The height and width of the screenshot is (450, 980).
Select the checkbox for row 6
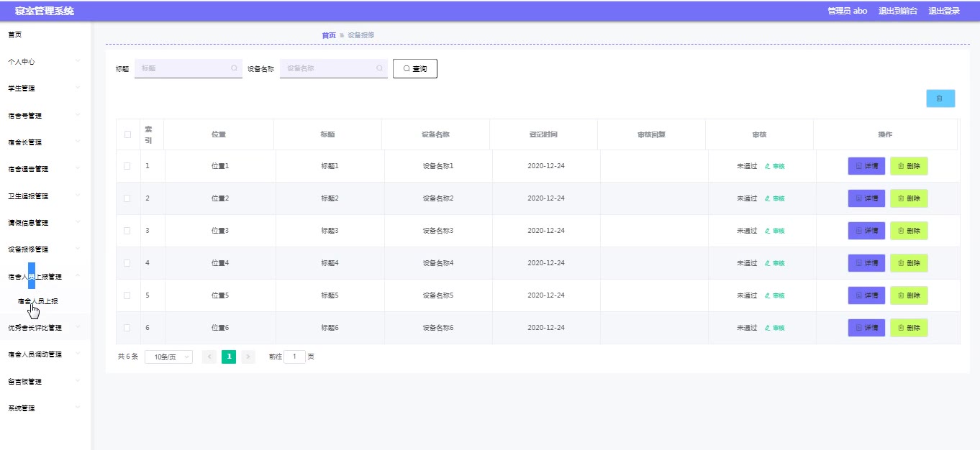[127, 328]
